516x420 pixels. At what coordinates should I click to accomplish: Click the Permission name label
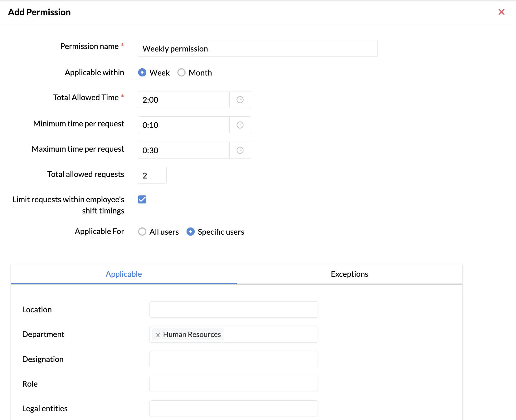tap(89, 46)
